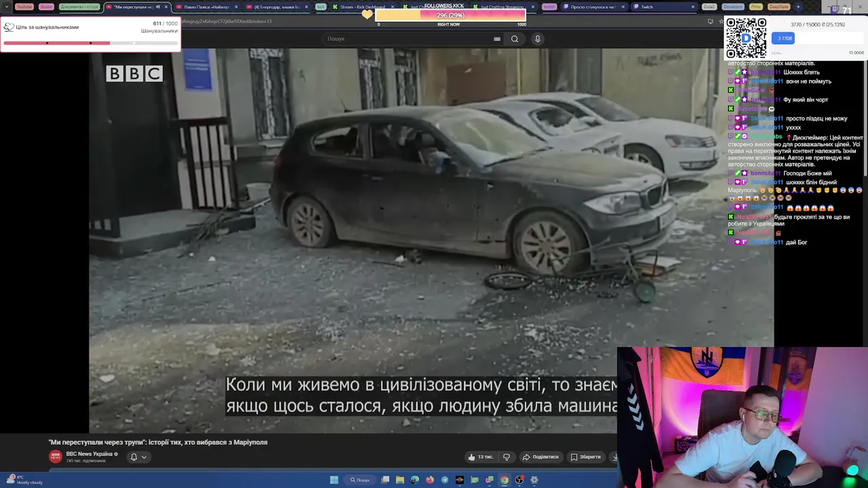The width and height of the screenshot is (868, 488).
Task: Open Microsoft Edge from taskbar
Action: (x=415, y=480)
